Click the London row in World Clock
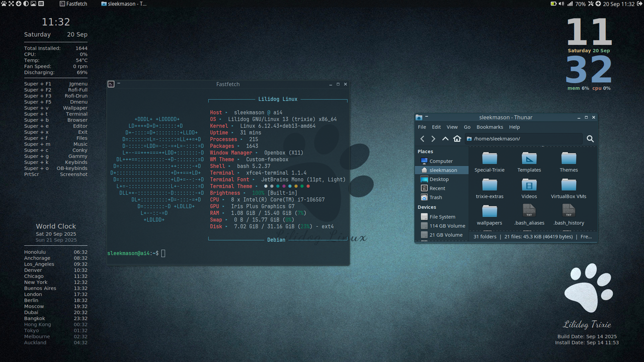The height and width of the screenshot is (362, 644). coord(56,294)
